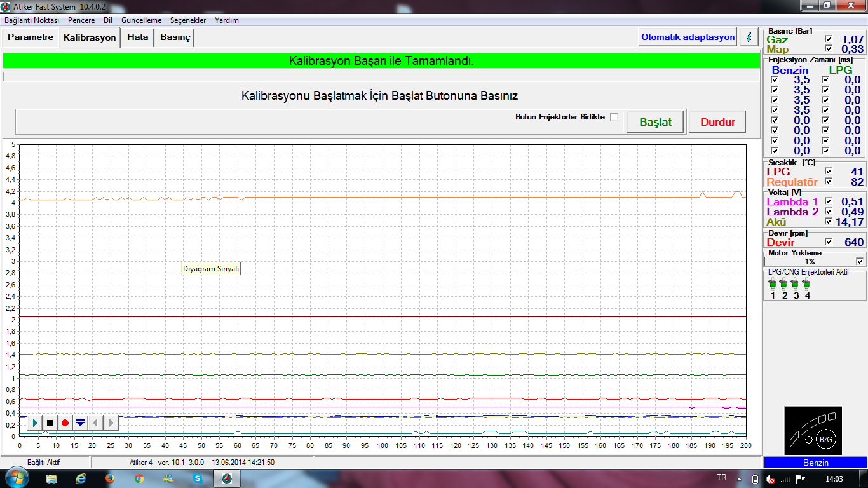Click the 13.06.2014 14:21:50 timestamp
This screenshot has width=868, height=488.
point(243,462)
